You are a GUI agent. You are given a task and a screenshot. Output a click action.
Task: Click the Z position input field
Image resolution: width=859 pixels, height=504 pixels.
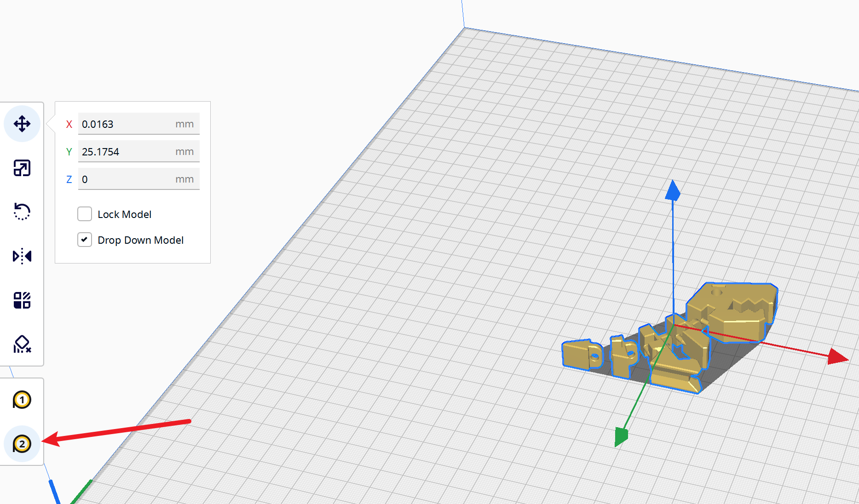click(138, 179)
